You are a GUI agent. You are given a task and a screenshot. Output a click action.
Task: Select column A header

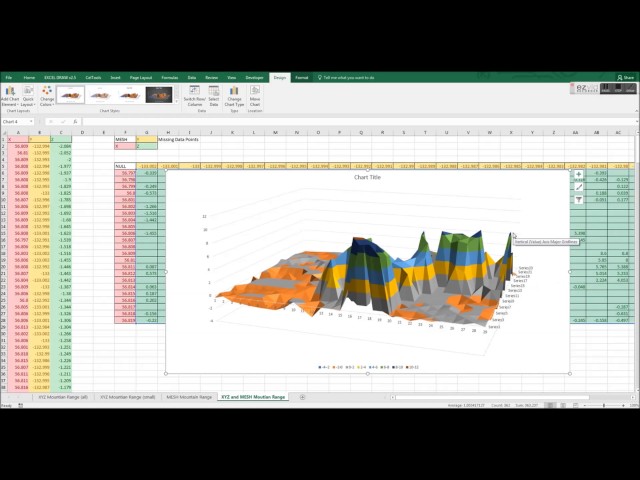click(18, 132)
